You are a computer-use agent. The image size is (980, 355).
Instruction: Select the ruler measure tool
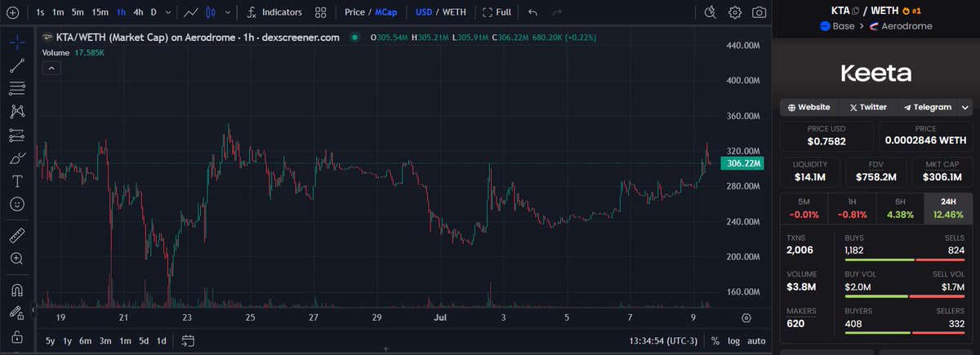point(17,235)
